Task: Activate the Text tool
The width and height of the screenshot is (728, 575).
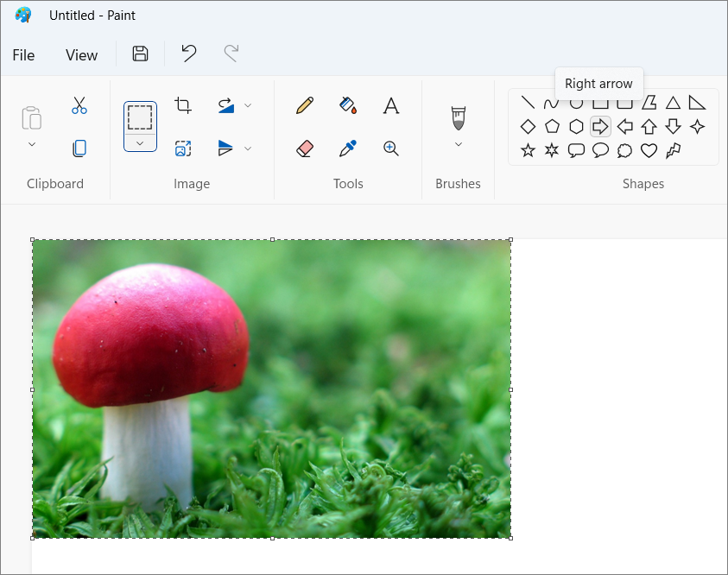Action: tap(391, 105)
